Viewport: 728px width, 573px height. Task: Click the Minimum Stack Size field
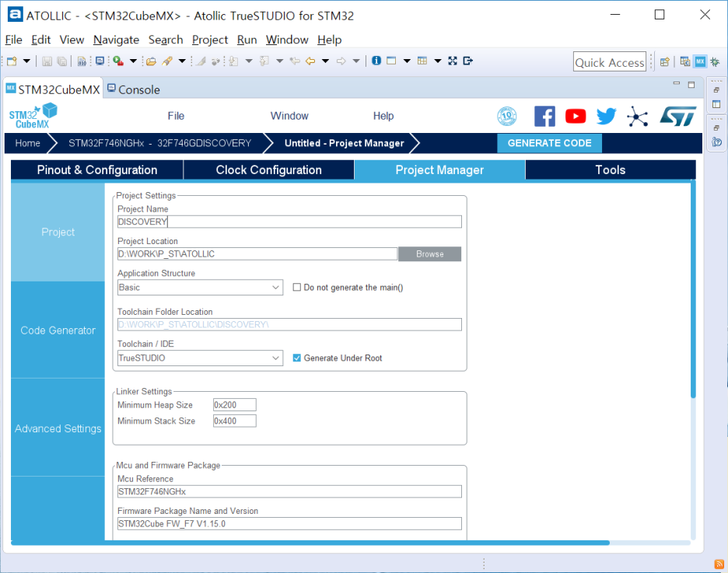[x=234, y=421]
